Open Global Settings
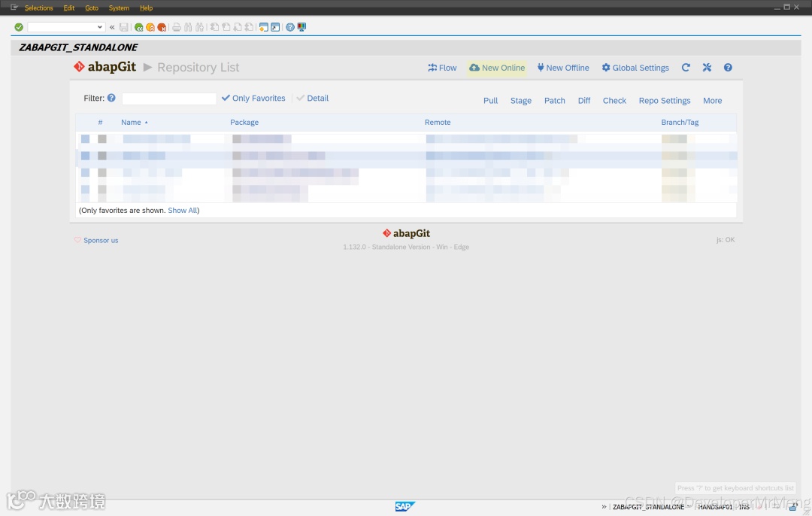The width and height of the screenshot is (812, 516). [x=635, y=68]
